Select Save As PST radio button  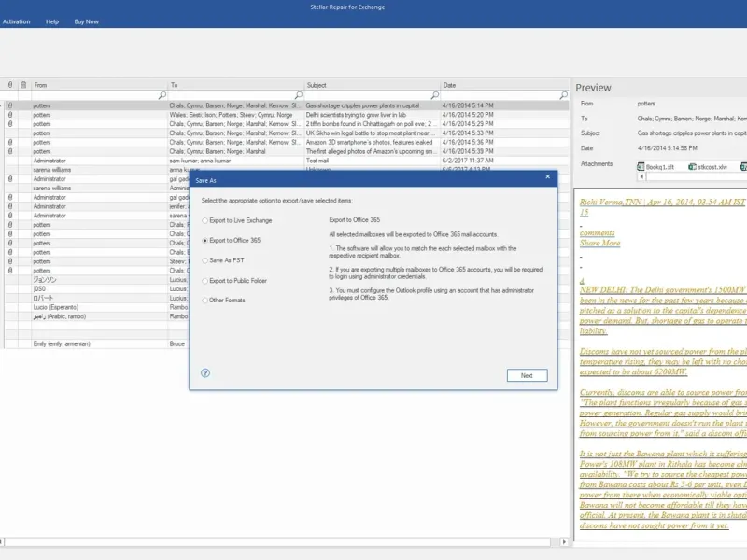click(x=204, y=260)
